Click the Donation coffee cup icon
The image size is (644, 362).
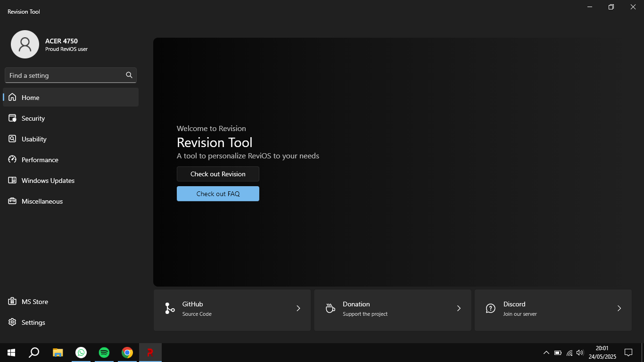point(330,308)
